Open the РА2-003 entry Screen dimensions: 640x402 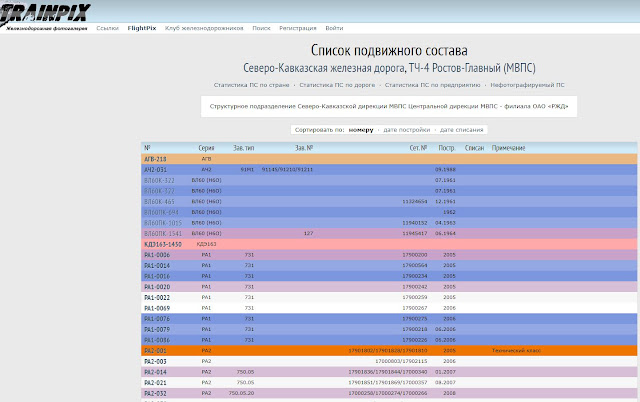coord(156,361)
